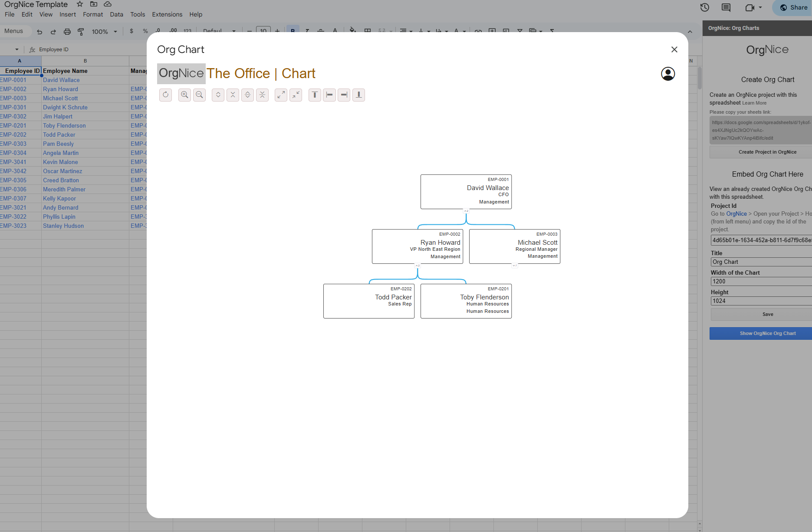Viewport: 812px width, 532px height.
Task: View cloud save status
Action: (108, 4)
